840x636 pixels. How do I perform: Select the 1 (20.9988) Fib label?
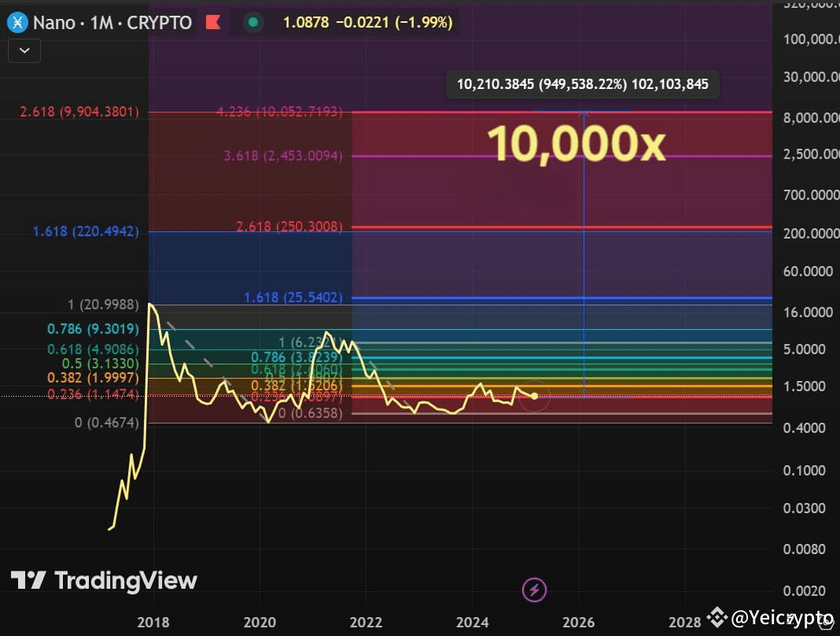(x=103, y=305)
